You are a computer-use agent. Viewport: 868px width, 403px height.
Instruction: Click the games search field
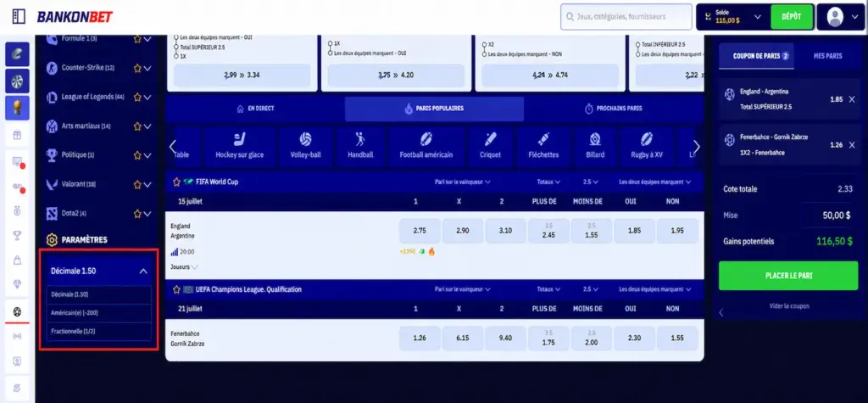point(626,17)
